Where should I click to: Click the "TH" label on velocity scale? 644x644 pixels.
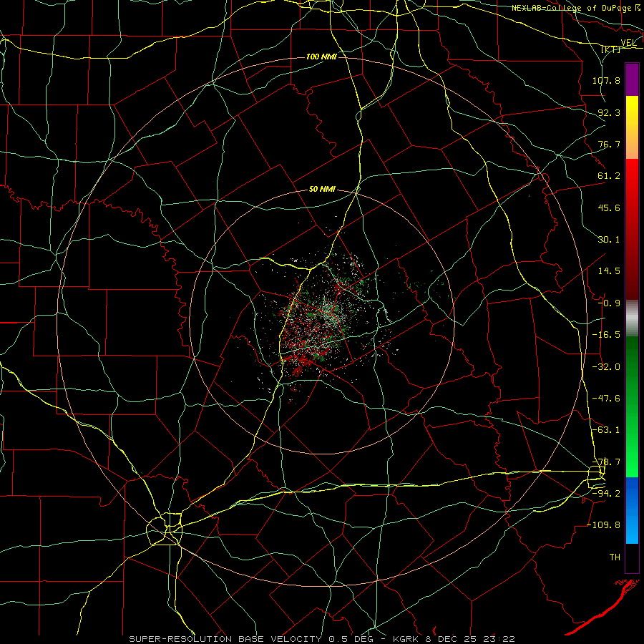[x=615, y=557]
